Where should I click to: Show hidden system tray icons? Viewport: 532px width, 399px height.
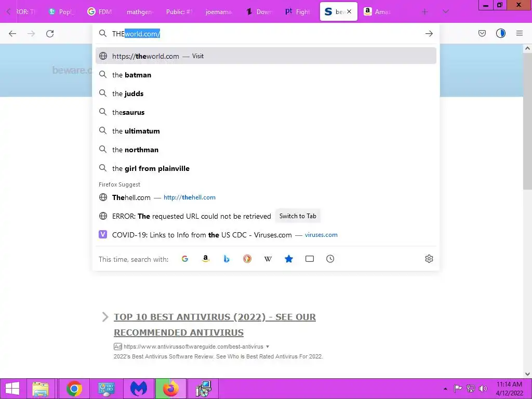click(x=445, y=389)
